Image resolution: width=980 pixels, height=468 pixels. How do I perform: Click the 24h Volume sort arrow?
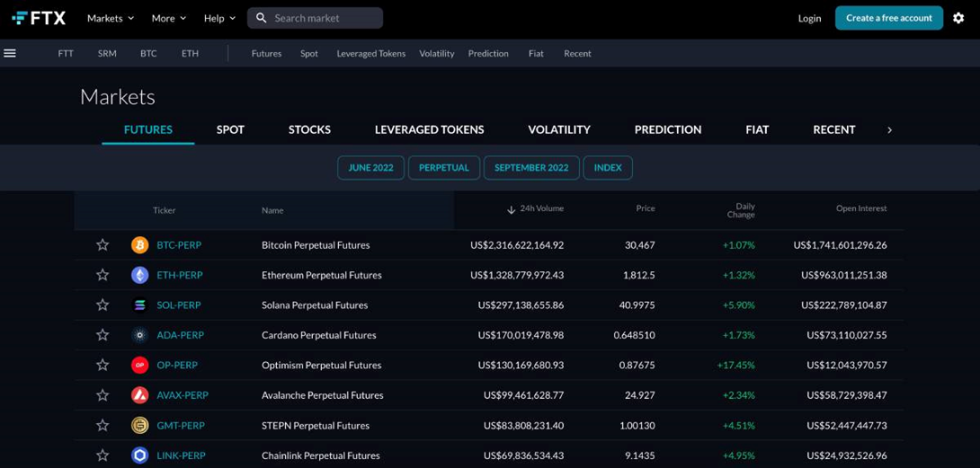[x=511, y=209]
